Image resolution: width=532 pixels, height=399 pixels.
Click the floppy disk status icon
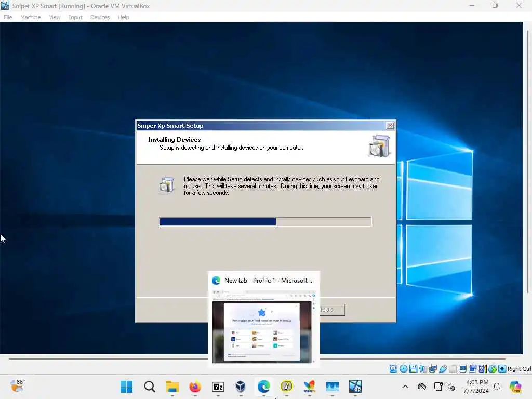click(413, 369)
